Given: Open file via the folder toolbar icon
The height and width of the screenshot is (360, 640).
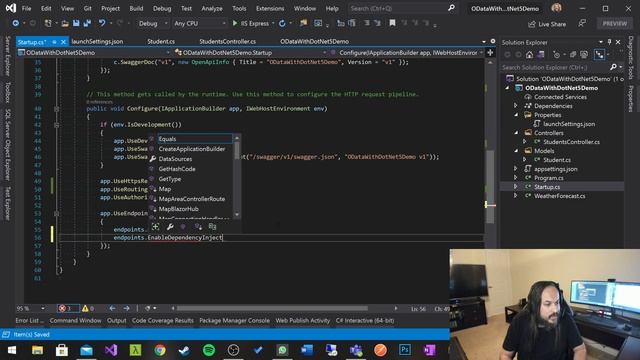Looking at the screenshot, I should point(64,24).
